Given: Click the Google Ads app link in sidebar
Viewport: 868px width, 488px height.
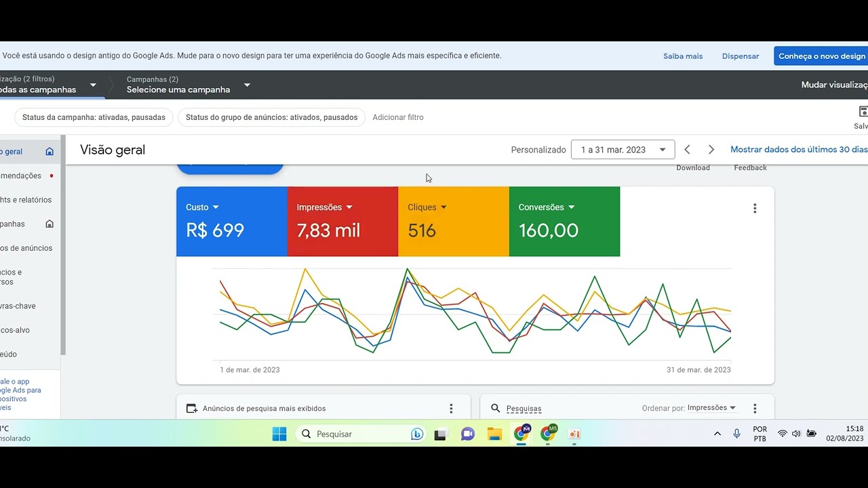Looking at the screenshot, I should point(20,394).
